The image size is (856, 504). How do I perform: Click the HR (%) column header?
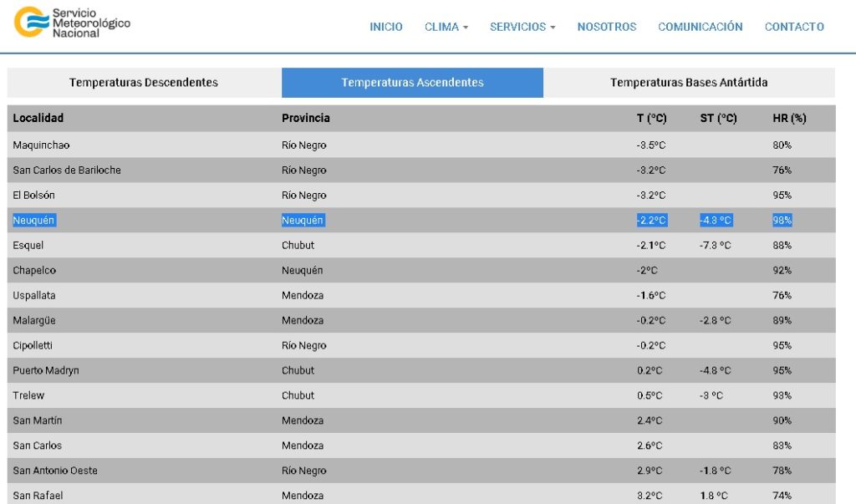click(x=788, y=118)
